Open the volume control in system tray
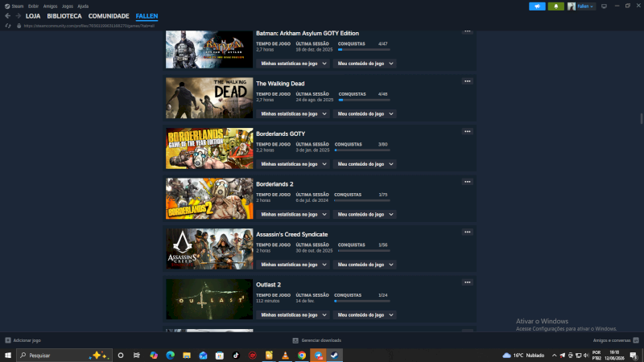Viewport: 644px width, 362px height. point(586,356)
